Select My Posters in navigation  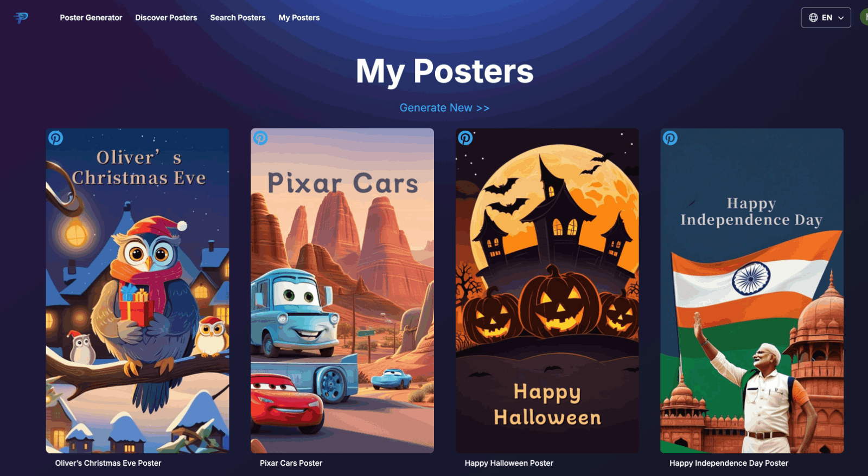pos(299,18)
